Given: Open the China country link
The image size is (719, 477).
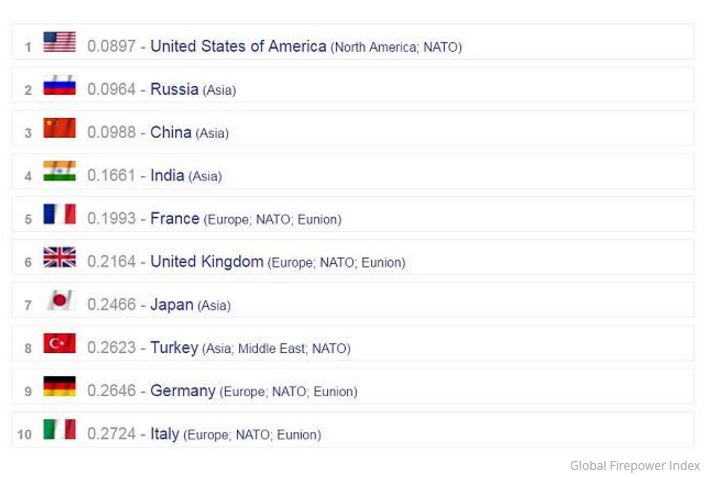Looking at the screenshot, I should 171,132.
